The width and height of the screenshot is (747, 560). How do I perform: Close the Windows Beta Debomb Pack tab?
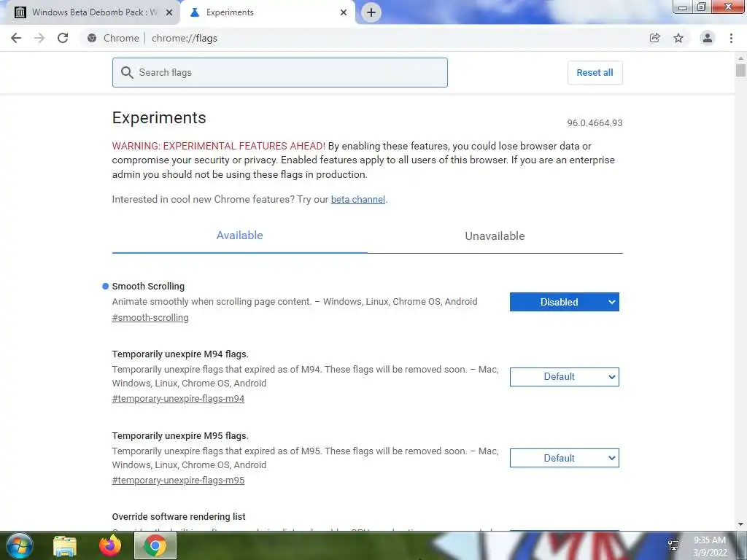(169, 13)
